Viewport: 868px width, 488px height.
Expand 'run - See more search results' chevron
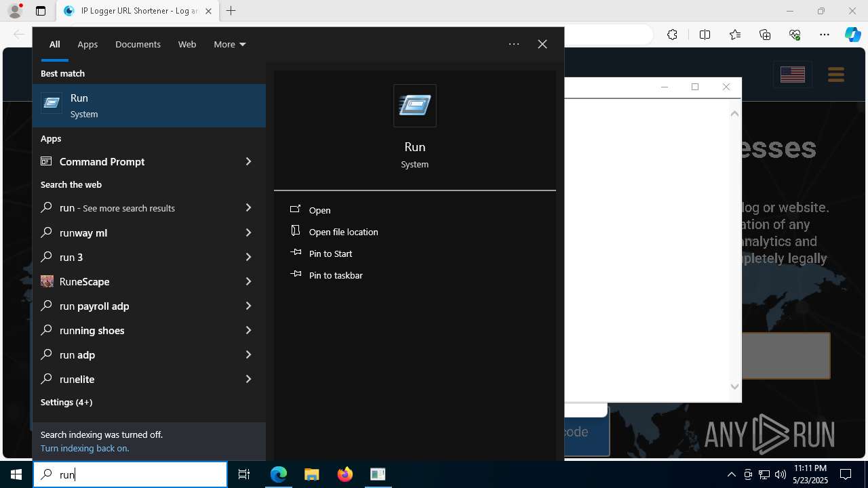click(x=248, y=207)
